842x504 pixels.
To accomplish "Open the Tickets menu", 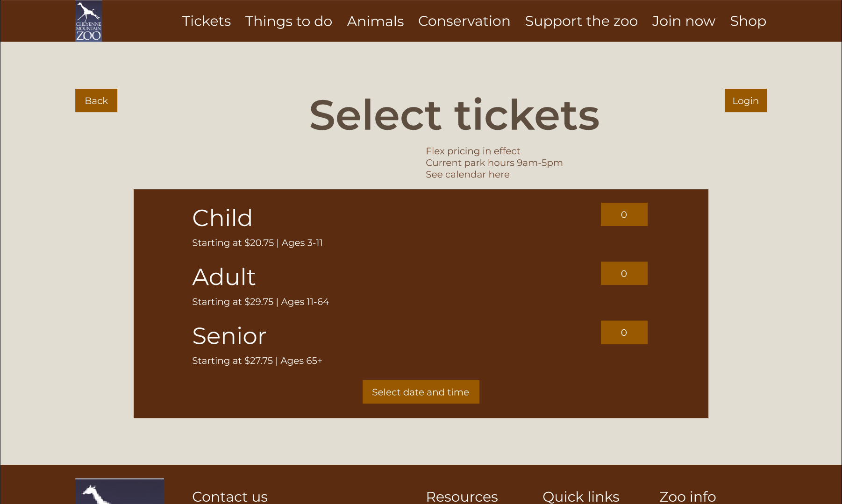I will tap(206, 21).
